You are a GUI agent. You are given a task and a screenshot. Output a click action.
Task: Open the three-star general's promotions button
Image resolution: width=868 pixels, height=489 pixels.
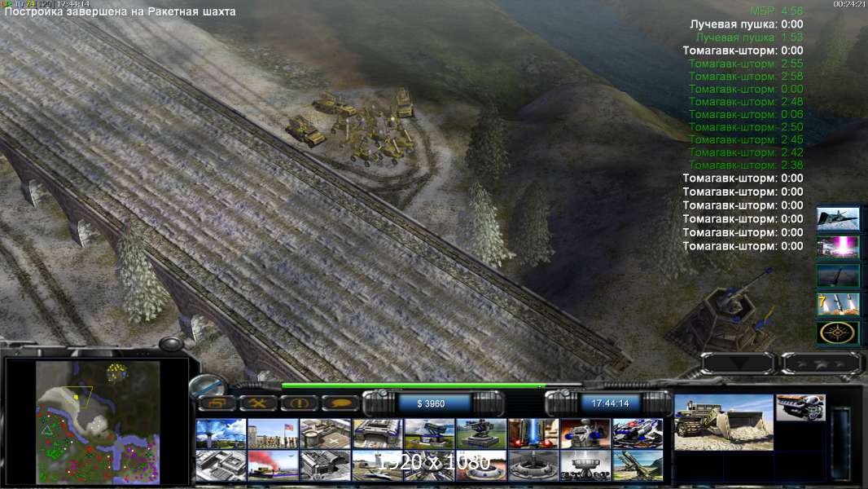tap(822, 363)
